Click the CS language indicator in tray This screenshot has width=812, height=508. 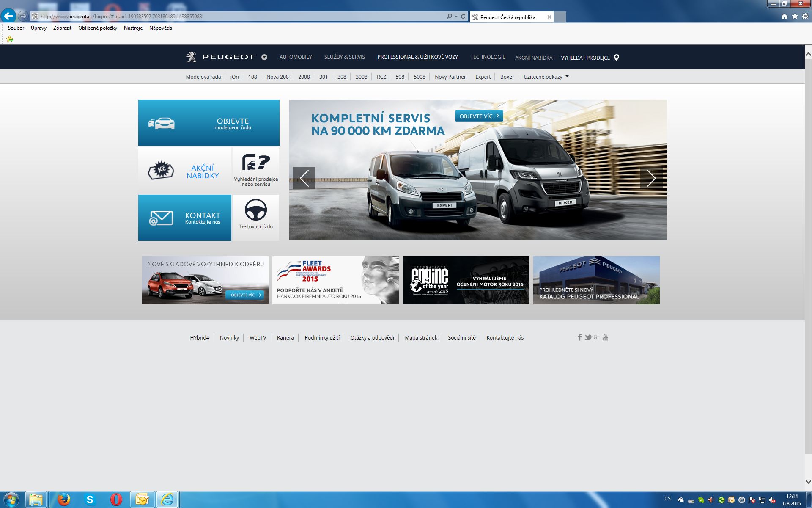coord(668,499)
